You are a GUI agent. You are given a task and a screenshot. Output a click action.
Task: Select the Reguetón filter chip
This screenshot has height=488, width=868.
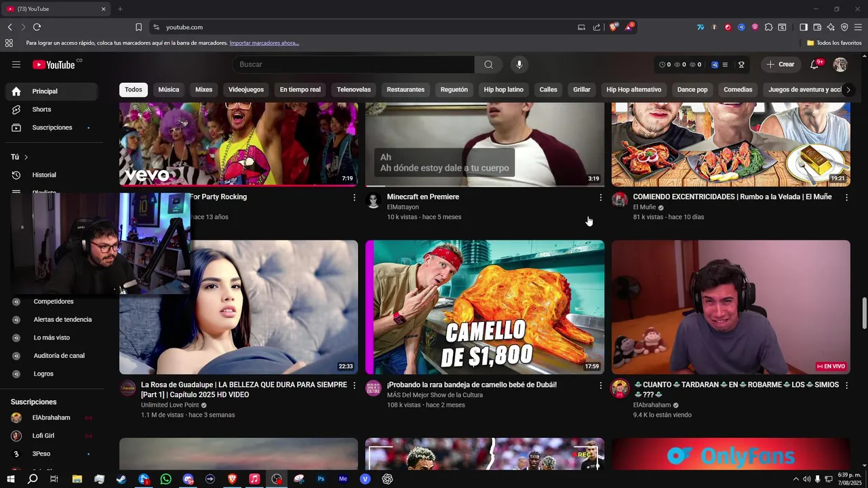454,89
